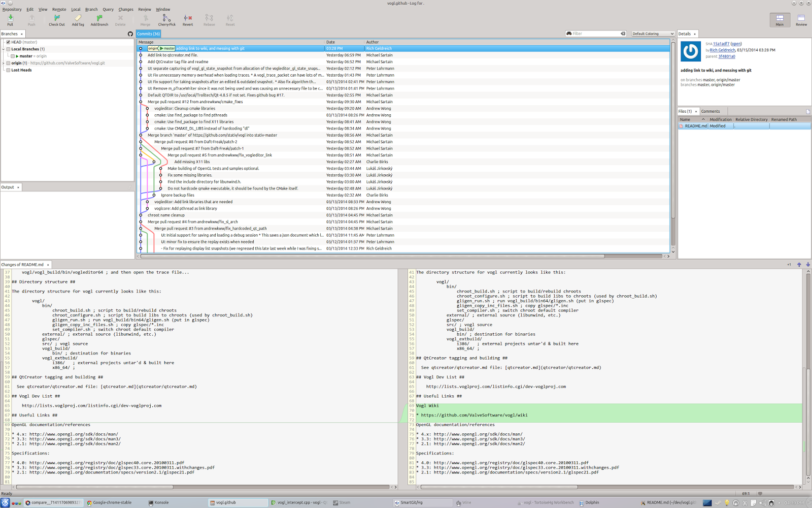Select commit 'Add QtCreator tag file and readme'
The height and width of the screenshot is (508, 812).
[x=403, y=62]
